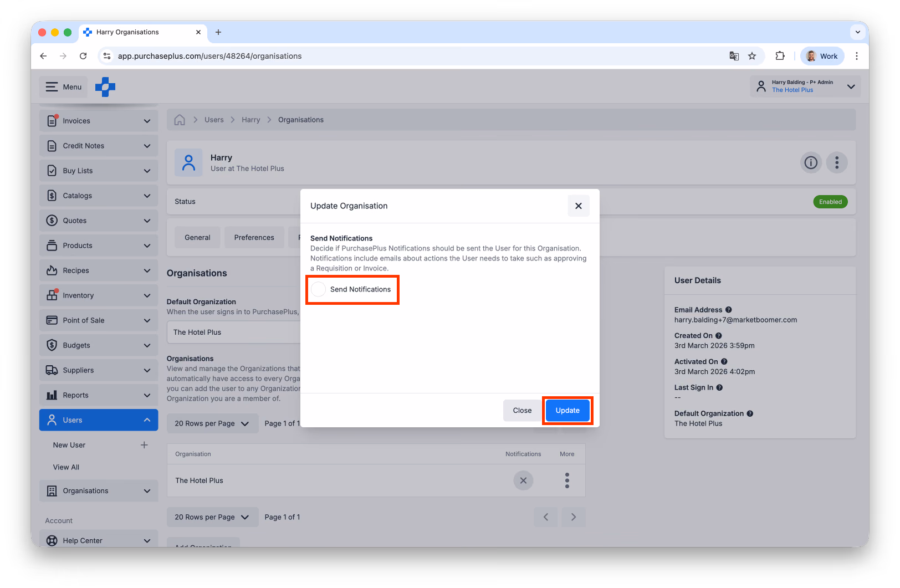
Task: Open the Menu hamburger button
Action: [63, 87]
